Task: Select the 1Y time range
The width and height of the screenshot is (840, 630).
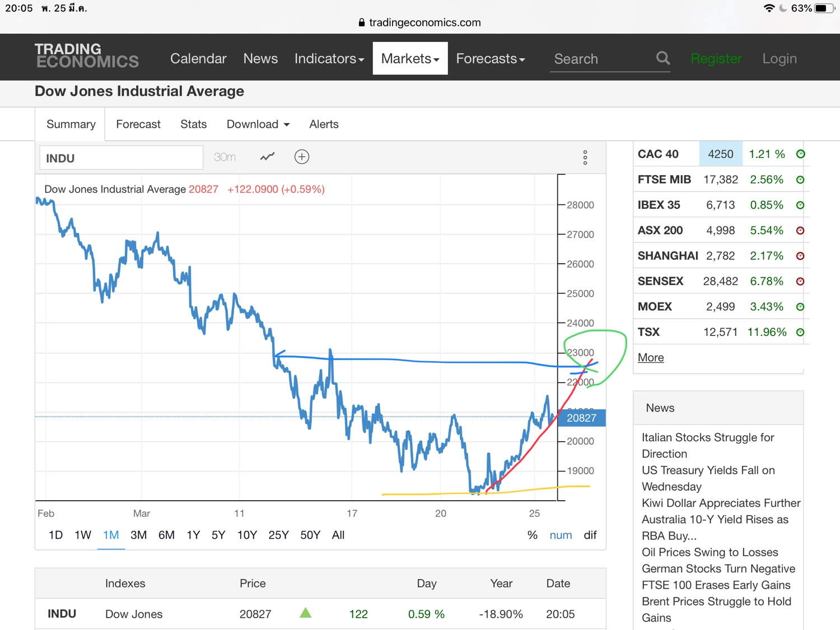Action: pyautogui.click(x=193, y=535)
